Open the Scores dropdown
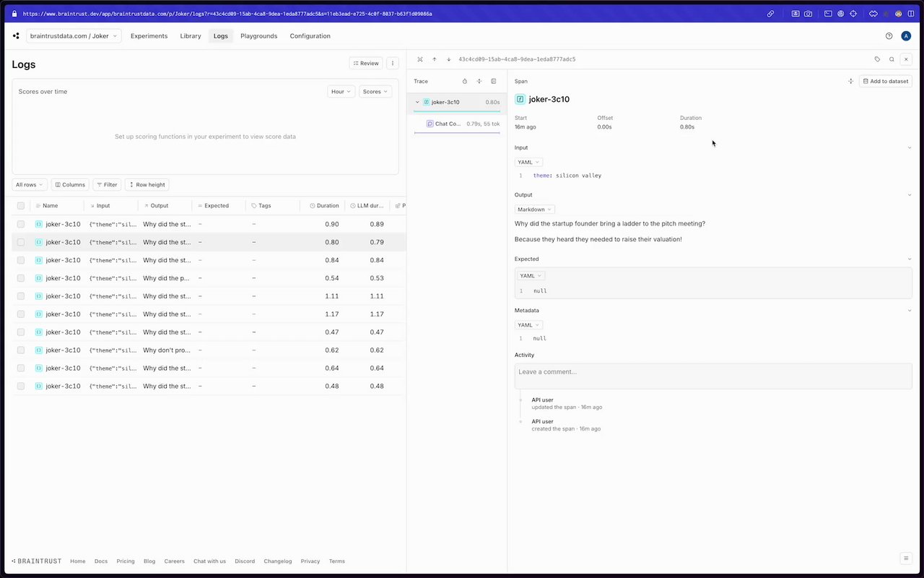The height and width of the screenshot is (578, 924). 375,92
